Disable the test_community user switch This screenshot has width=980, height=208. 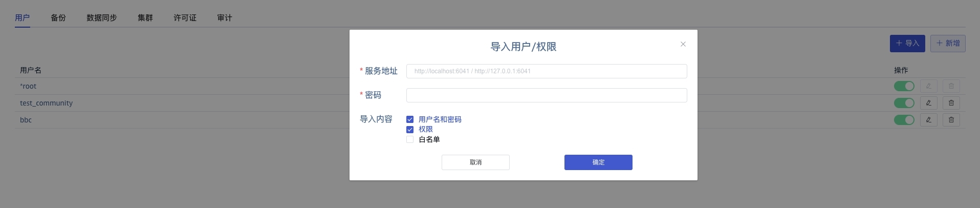pyautogui.click(x=904, y=103)
